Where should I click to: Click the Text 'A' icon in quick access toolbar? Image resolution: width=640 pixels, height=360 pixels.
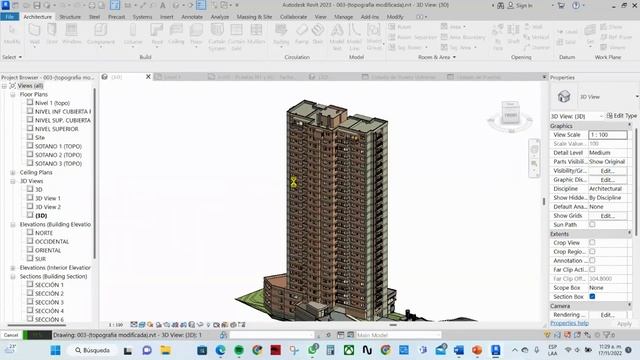pyautogui.click(x=162, y=5)
